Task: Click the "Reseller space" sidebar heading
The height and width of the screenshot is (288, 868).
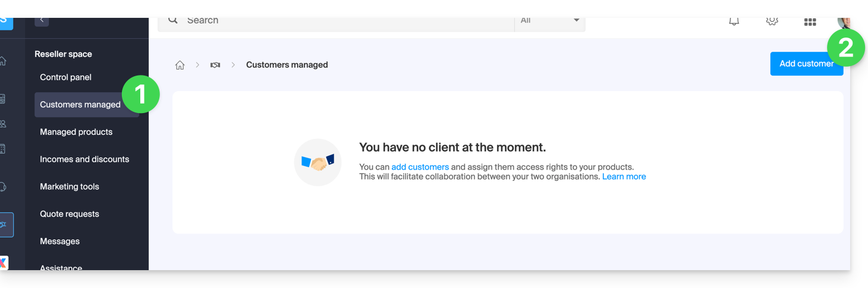Action: [63, 54]
